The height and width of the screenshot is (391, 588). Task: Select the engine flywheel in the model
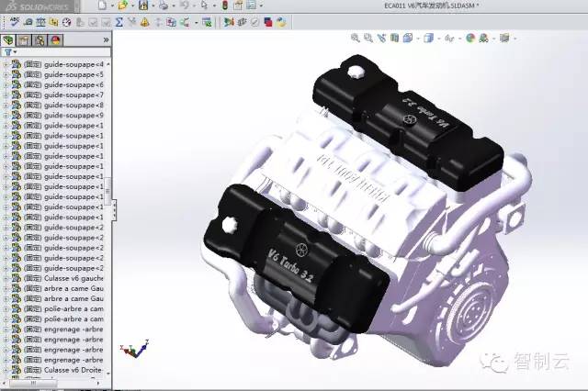point(469,313)
